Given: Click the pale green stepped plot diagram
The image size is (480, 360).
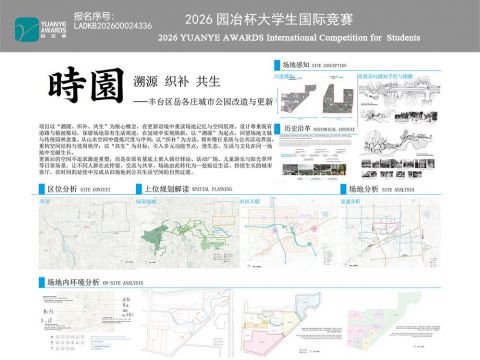Looking at the screenshot, I should (383, 321).
